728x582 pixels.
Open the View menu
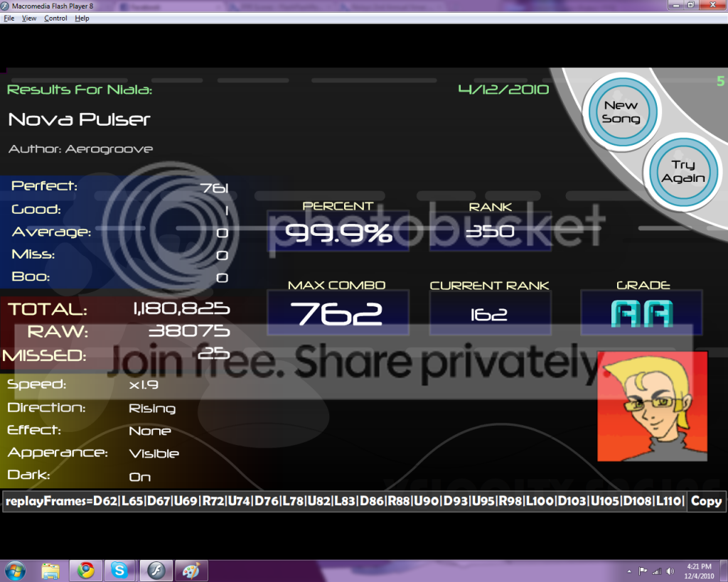point(29,18)
